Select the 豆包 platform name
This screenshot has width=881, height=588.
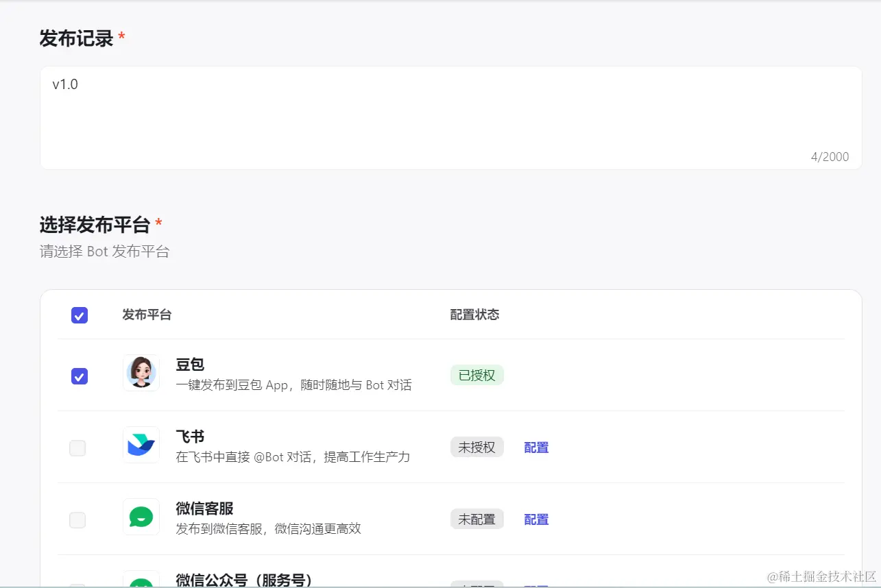click(190, 365)
